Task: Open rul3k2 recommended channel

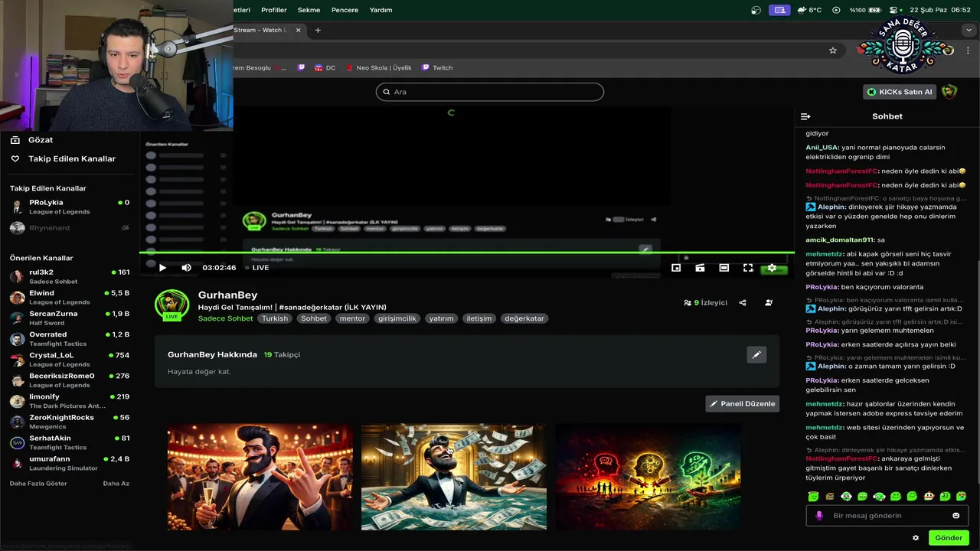Action: pyautogui.click(x=69, y=276)
